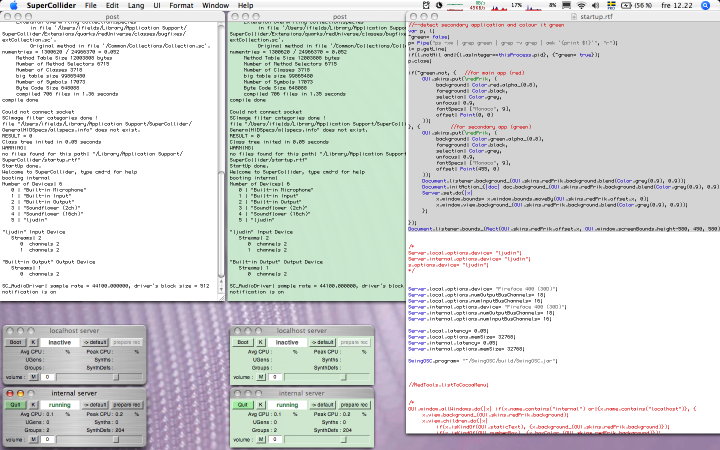Click the clipboard icon in menu bar

tap(426, 6)
